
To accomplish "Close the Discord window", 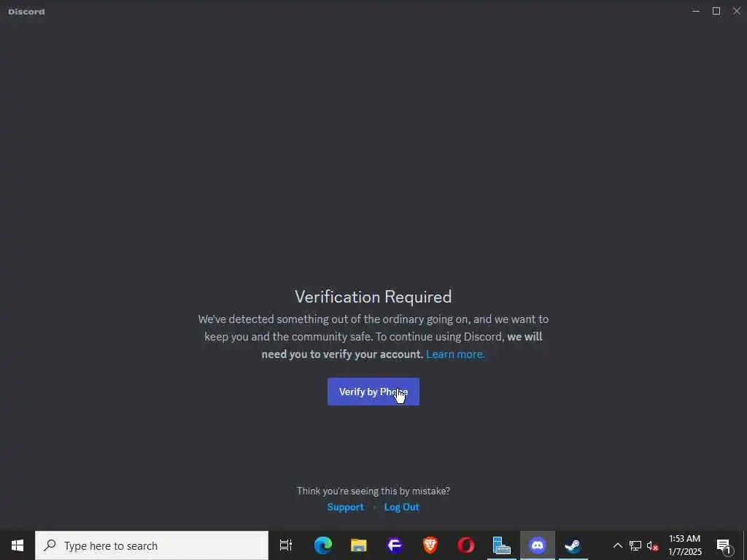I will click(737, 11).
